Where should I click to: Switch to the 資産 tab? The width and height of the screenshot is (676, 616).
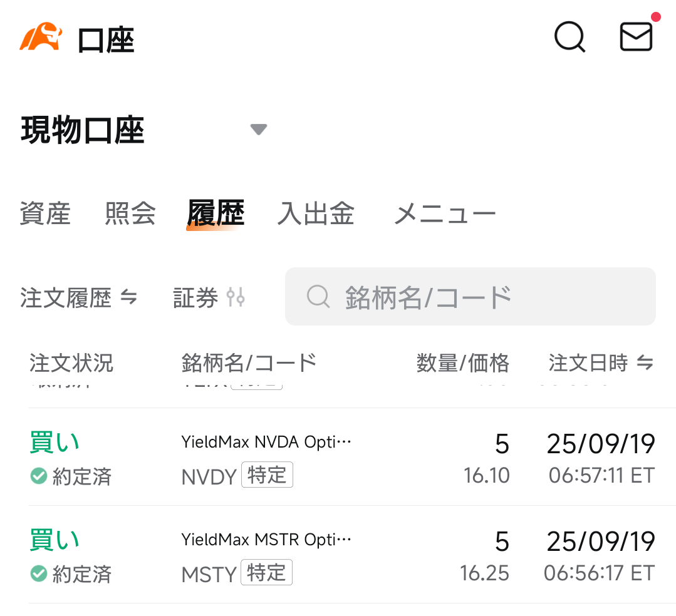click(45, 214)
